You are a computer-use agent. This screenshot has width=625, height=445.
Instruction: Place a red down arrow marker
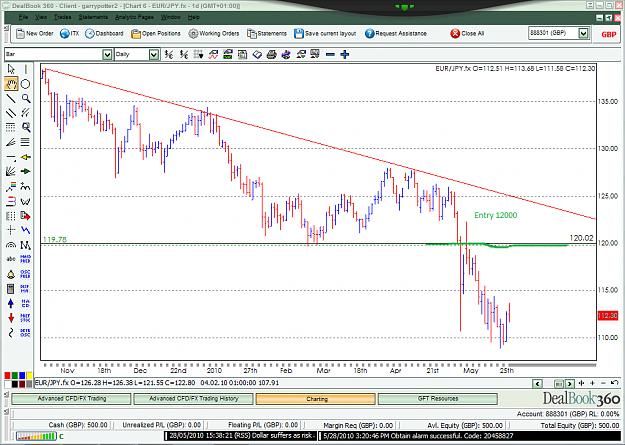11,318
